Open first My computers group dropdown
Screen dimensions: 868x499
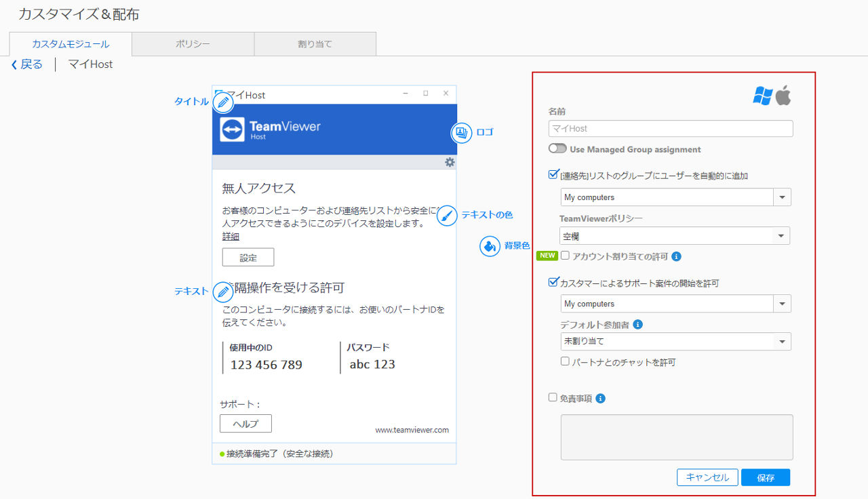point(676,197)
